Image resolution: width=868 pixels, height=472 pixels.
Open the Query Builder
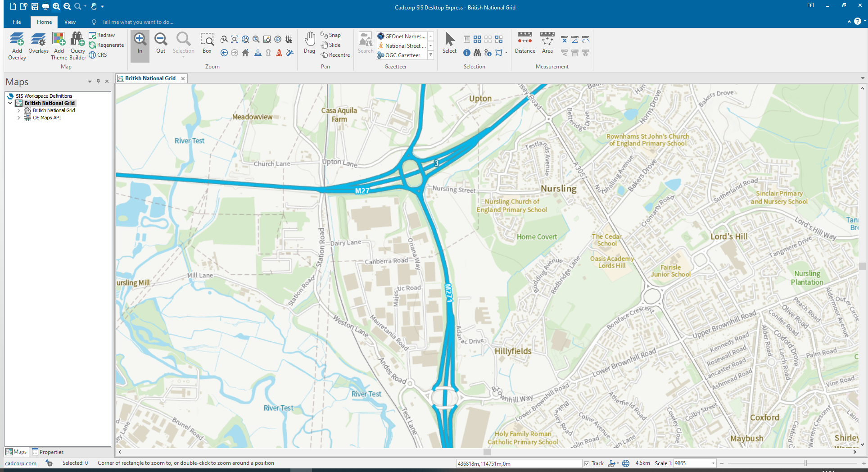pyautogui.click(x=77, y=45)
